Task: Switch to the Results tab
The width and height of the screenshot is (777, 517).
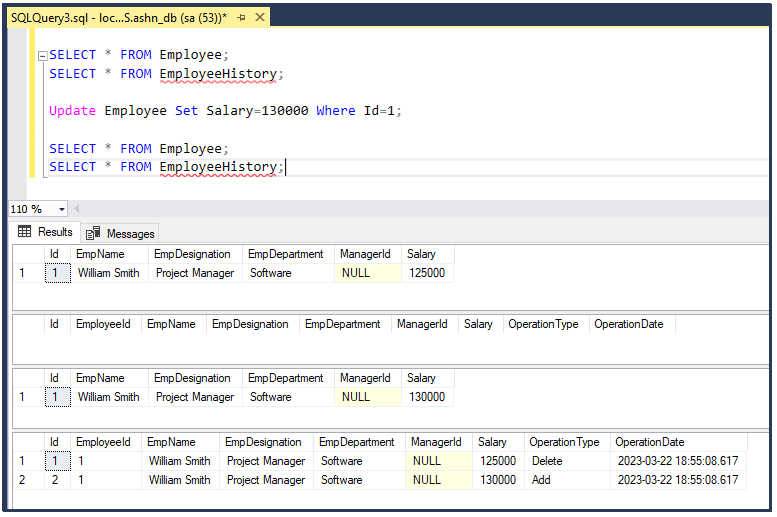Action: point(46,232)
